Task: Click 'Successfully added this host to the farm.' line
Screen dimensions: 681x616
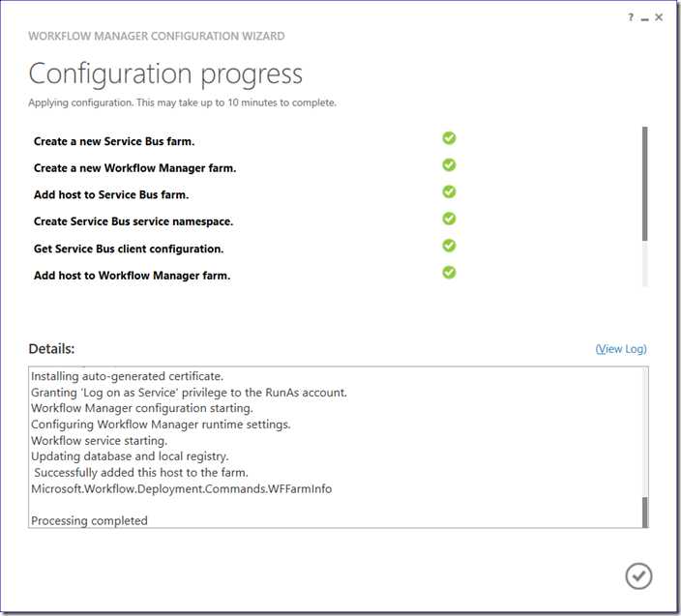Action: coord(141,473)
